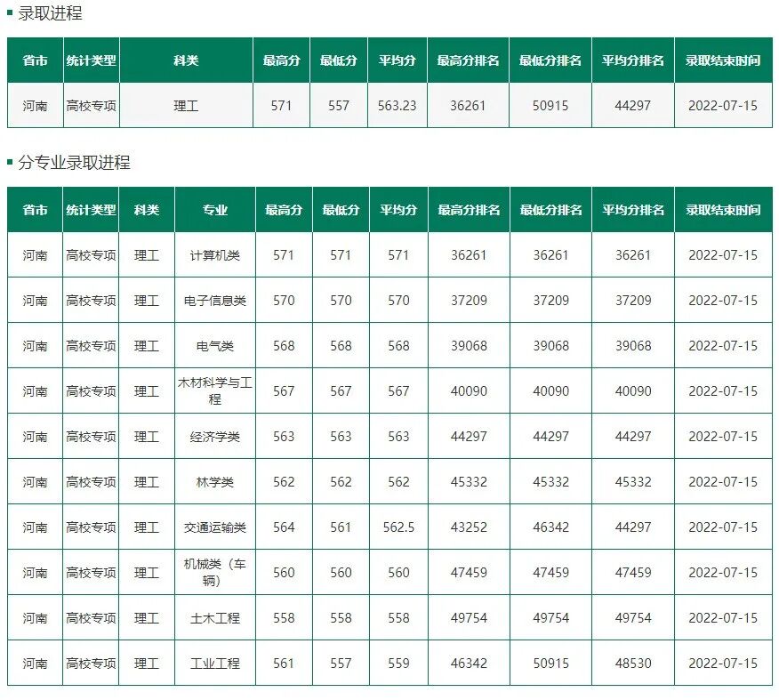
Task: Select 50915 in the 录取进程 summary table
Action: tap(550, 105)
